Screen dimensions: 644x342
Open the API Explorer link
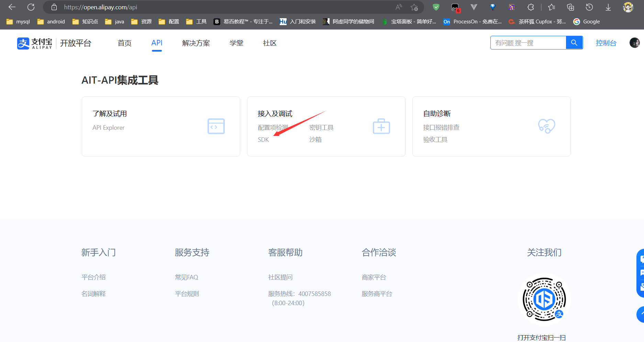tap(109, 128)
